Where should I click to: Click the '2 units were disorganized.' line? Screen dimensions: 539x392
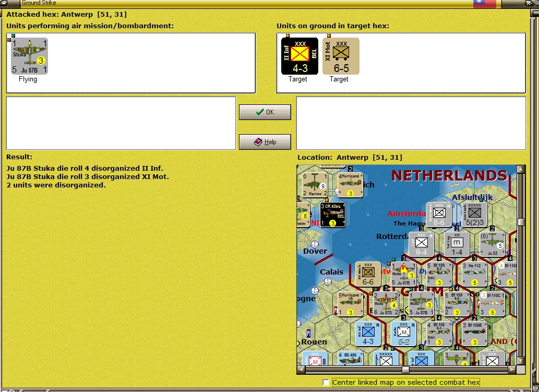tap(56, 185)
